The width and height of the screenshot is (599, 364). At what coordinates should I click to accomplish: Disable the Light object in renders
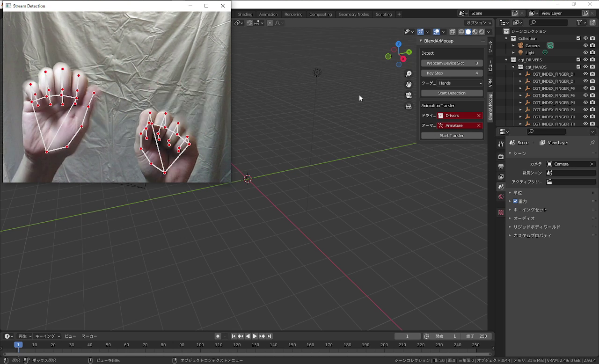592,53
